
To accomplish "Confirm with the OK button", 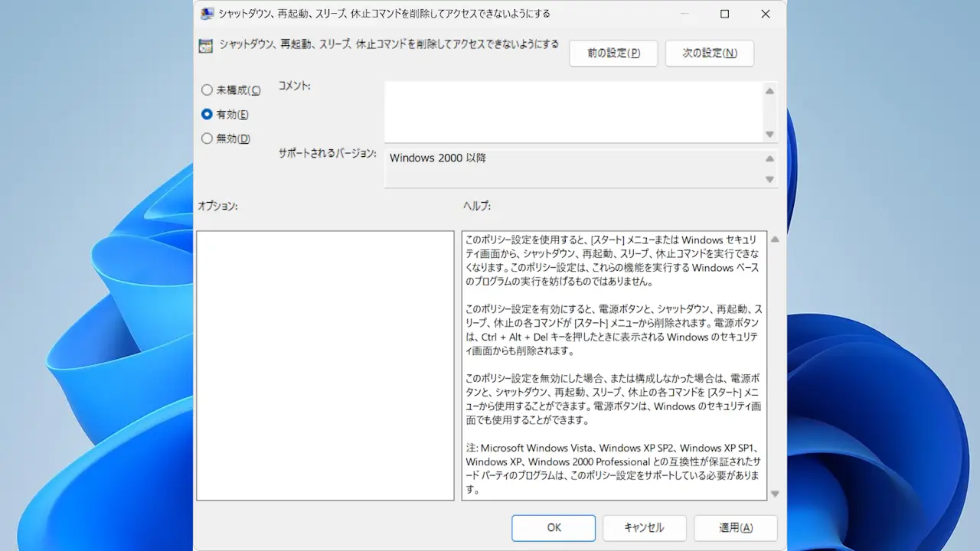I will point(554,528).
